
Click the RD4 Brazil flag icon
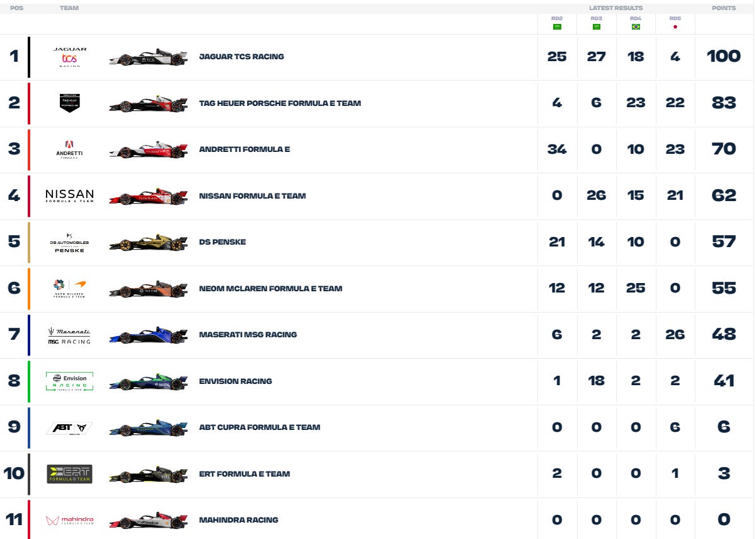click(x=636, y=27)
